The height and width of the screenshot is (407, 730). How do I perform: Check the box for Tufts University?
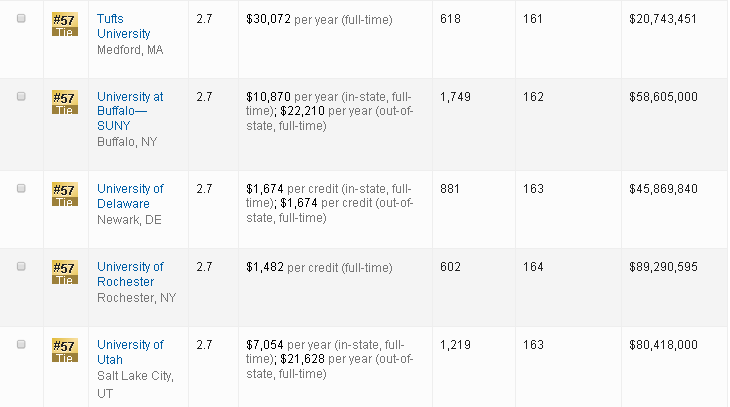click(22, 19)
